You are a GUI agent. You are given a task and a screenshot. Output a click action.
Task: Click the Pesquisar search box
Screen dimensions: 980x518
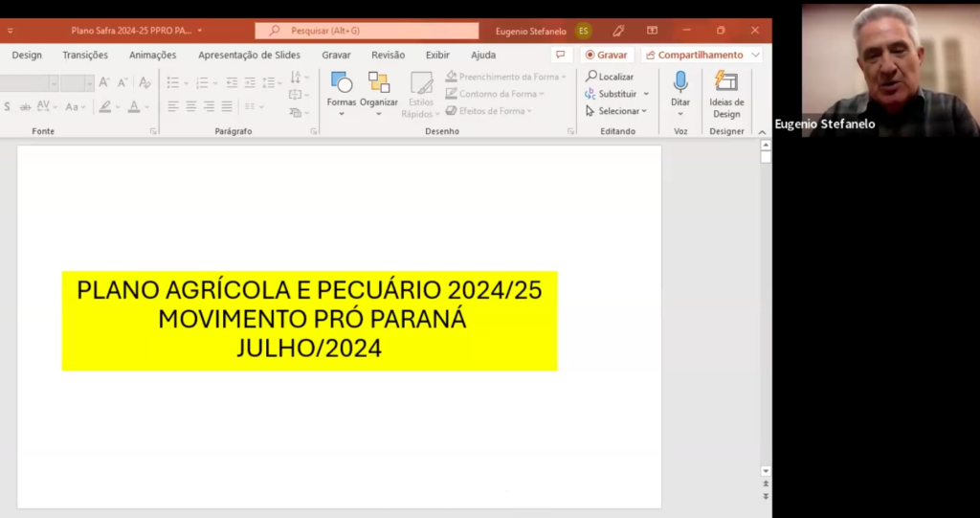tap(367, 31)
